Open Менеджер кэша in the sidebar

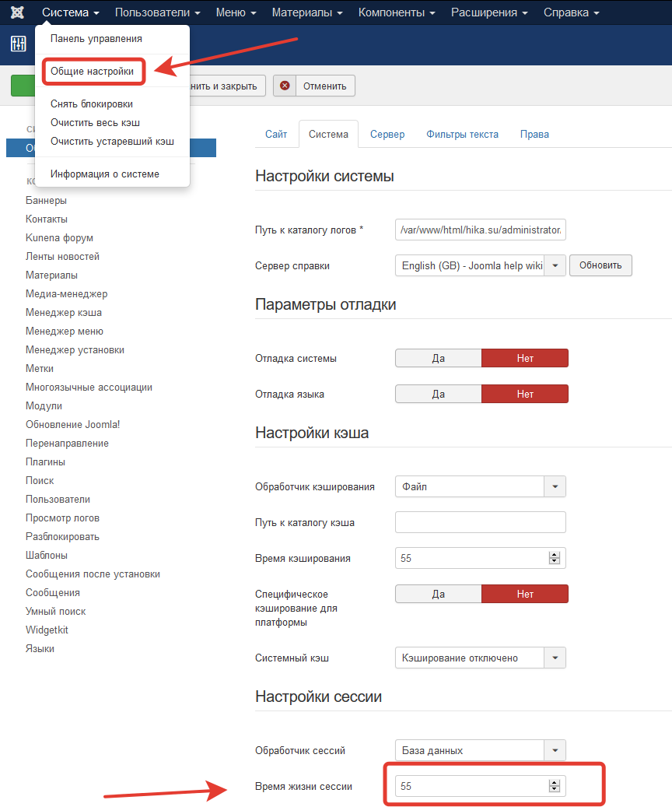click(x=64, y=312)
